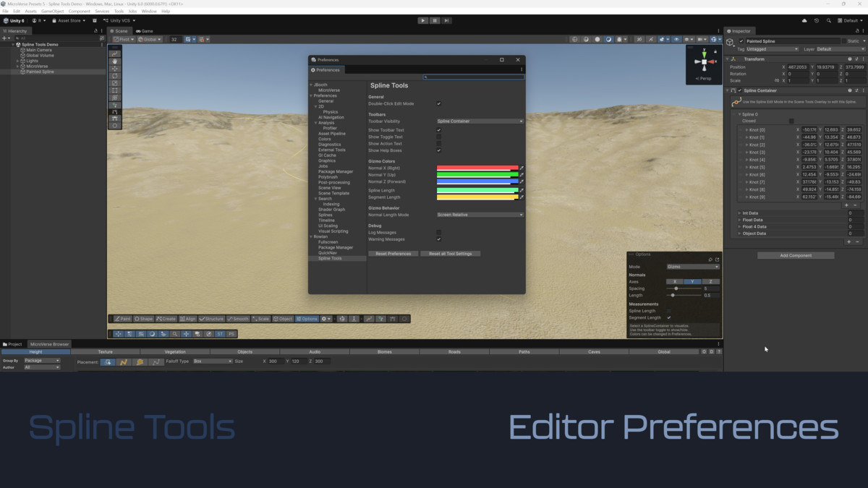Viewport: 868px width, 488px height.
Task: Open the Layer dropdown in Inspector
Action: (841, 49)
